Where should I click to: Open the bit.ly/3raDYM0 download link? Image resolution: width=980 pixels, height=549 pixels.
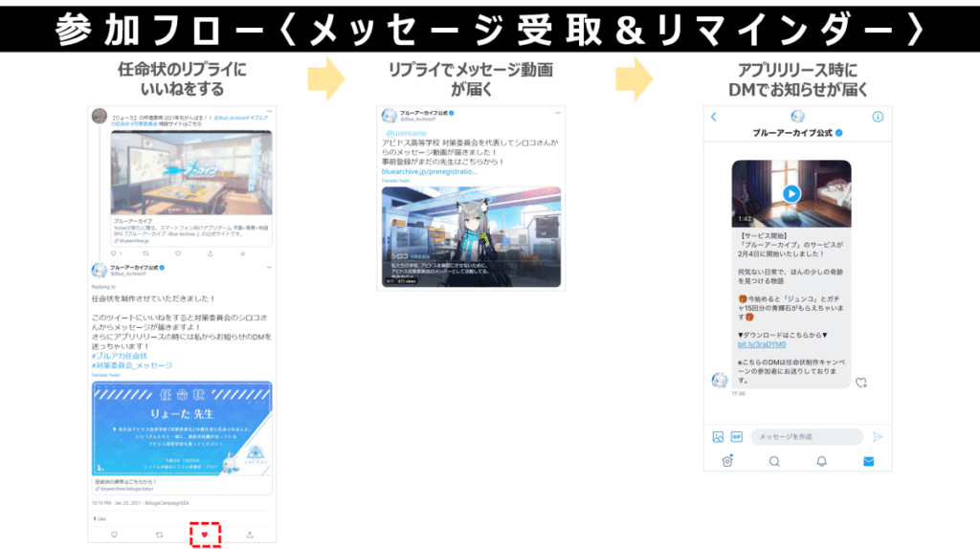pos(761,344)
